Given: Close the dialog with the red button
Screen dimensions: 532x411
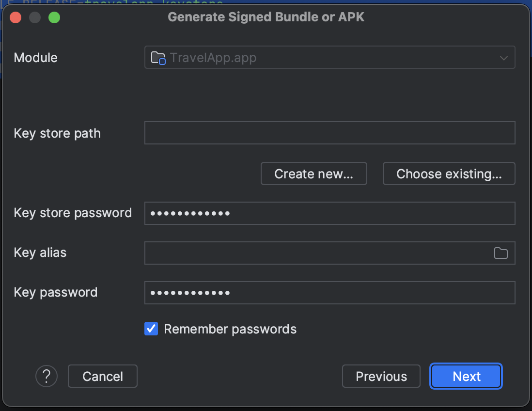Looking at the screenshot, I should coord(16,17).
